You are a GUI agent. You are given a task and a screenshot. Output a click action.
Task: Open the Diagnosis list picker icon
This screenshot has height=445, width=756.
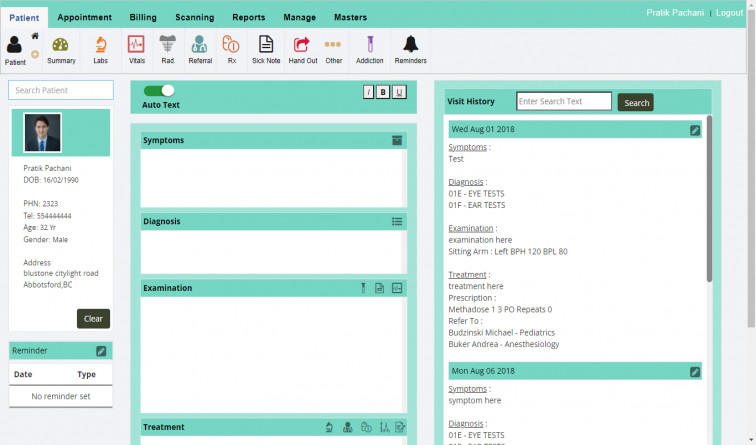click(x=397, y=222)
